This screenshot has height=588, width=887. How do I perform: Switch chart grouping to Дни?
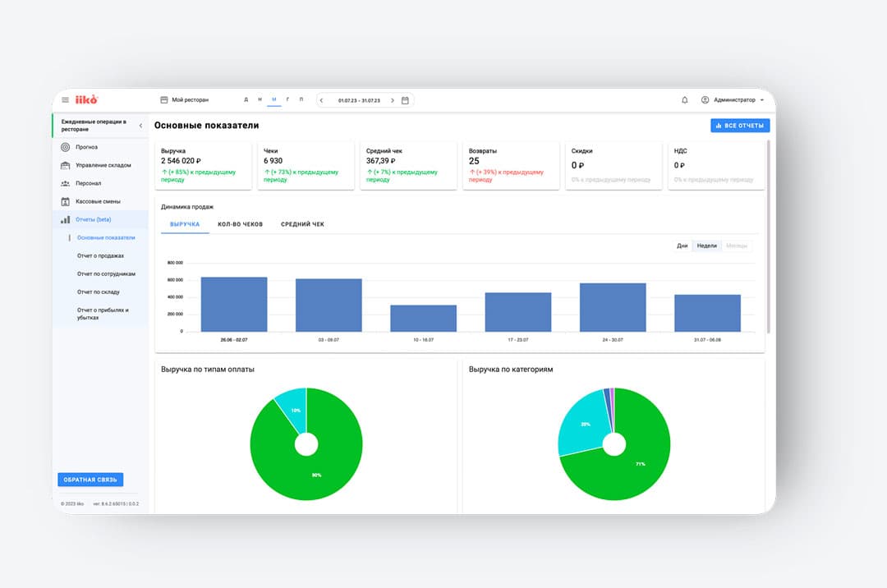pyautogui.click(x=682, y=246)
